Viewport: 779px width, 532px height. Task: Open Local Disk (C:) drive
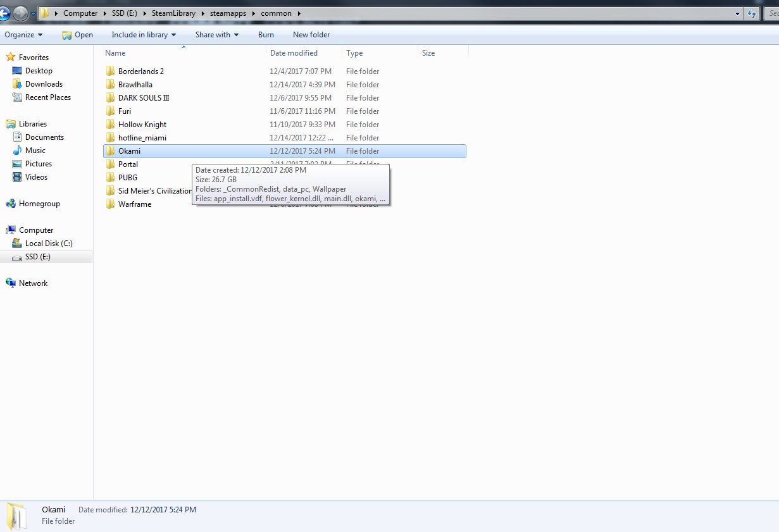pyautogui.click(x=49, y=244)
